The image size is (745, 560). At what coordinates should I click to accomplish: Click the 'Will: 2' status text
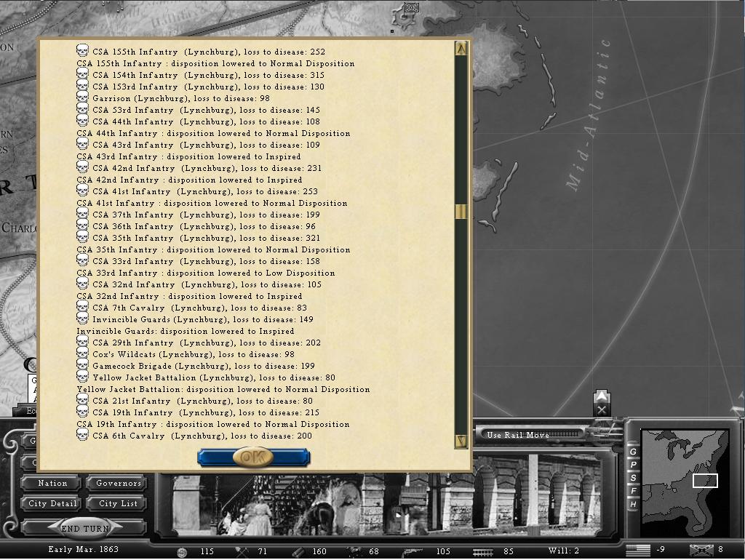pyautogui.click(x=564, y=551)
